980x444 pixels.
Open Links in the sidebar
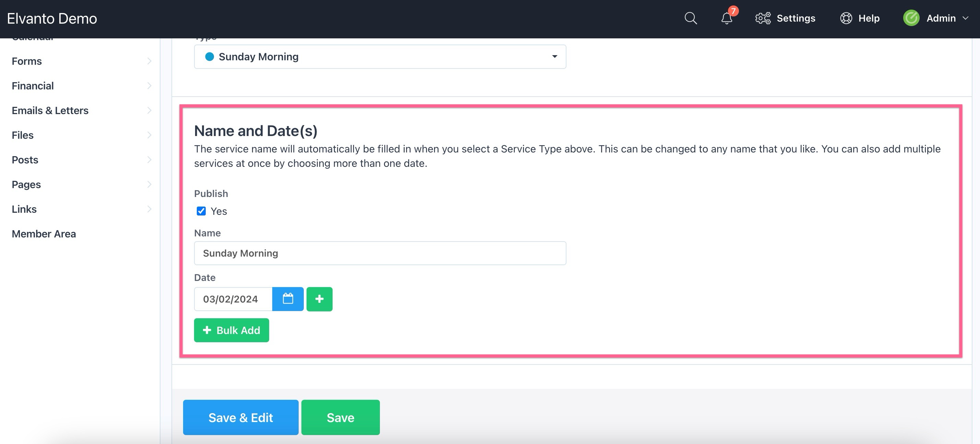pyautogui.click(x=24, y=209)
